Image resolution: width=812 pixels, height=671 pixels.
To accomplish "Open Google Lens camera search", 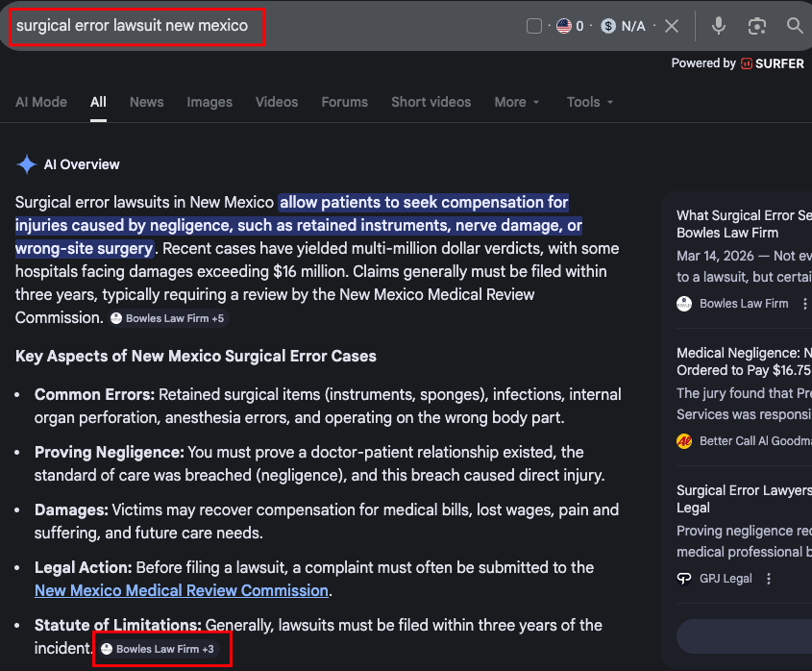I will pyautogui.click(x=756, y=26).
